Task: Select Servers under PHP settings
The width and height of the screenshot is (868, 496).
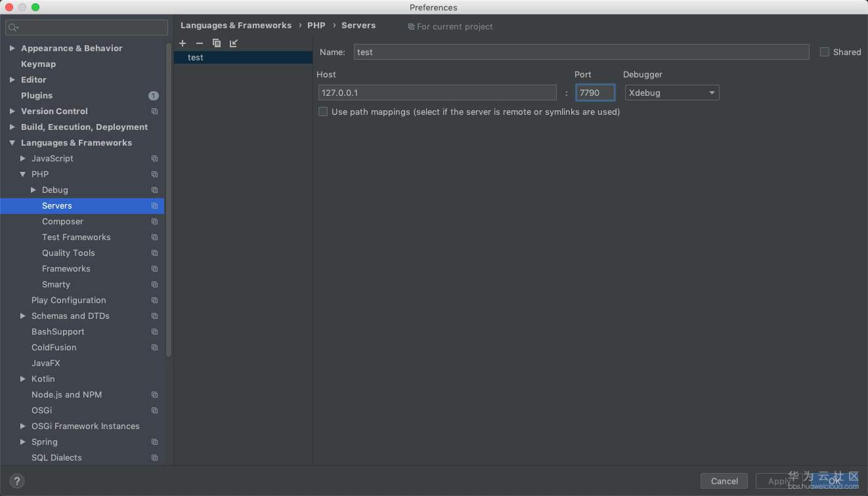Action: point(82,206)
